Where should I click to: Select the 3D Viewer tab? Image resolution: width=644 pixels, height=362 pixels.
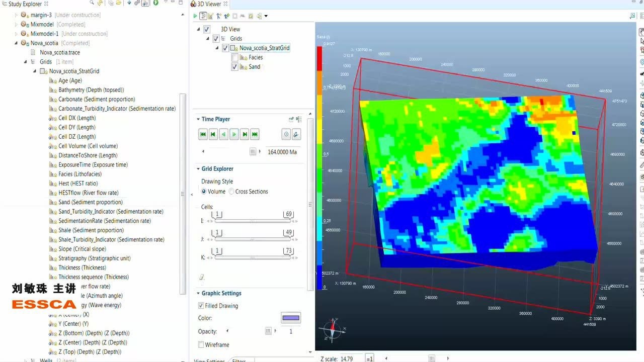tap(208, 4)
